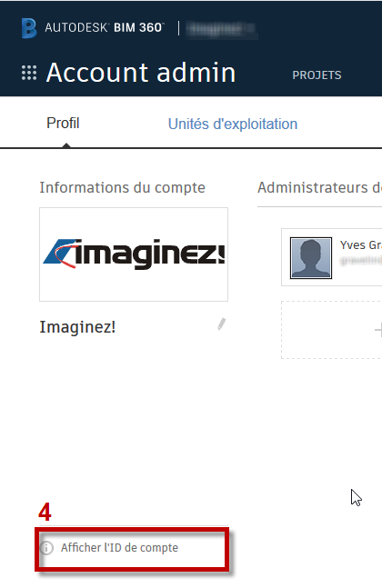Click Afficher l'ID de compte link

click(x=119, y=548)
